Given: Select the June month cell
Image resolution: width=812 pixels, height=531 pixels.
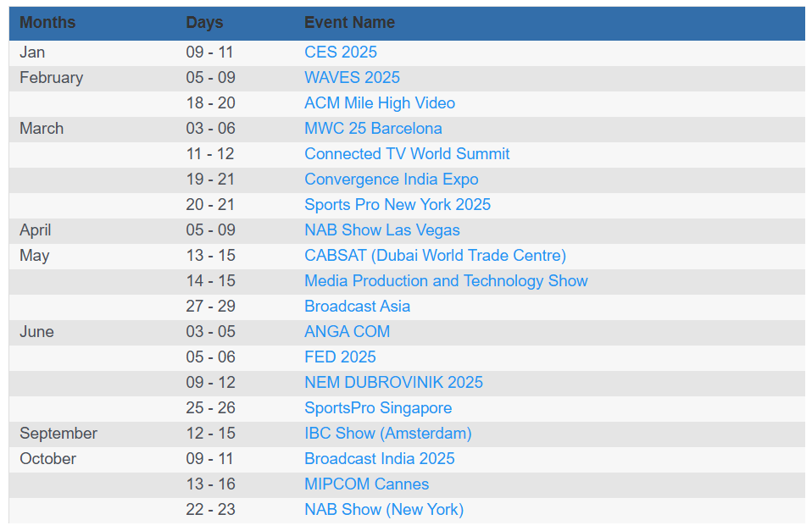Looking at the screenshot, I should pyautogui.click(x=36, y=331).
